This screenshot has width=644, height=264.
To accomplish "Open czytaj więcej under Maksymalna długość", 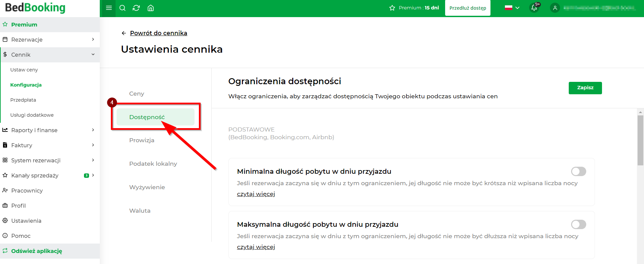I will coord(256,247).
